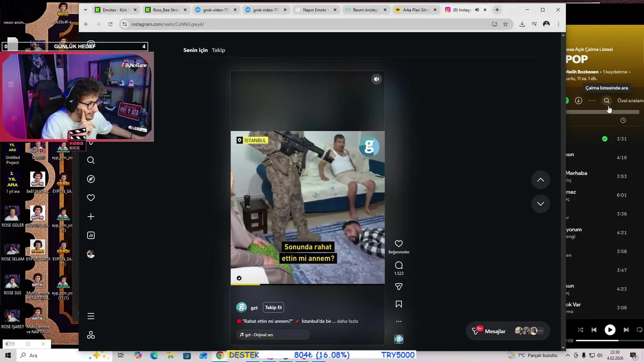Open a new browser tab
The image size is (644, 362).
pos(497,10)
